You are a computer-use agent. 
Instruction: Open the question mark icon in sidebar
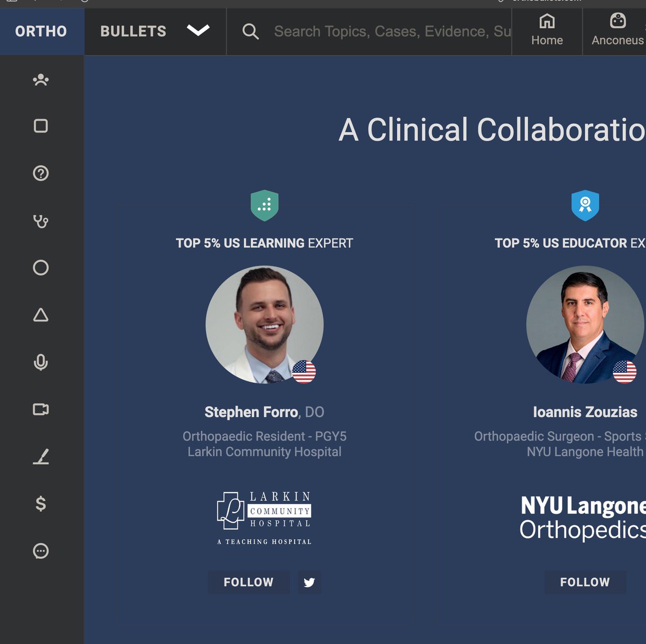pyautogui.click(x=41, y=173)
